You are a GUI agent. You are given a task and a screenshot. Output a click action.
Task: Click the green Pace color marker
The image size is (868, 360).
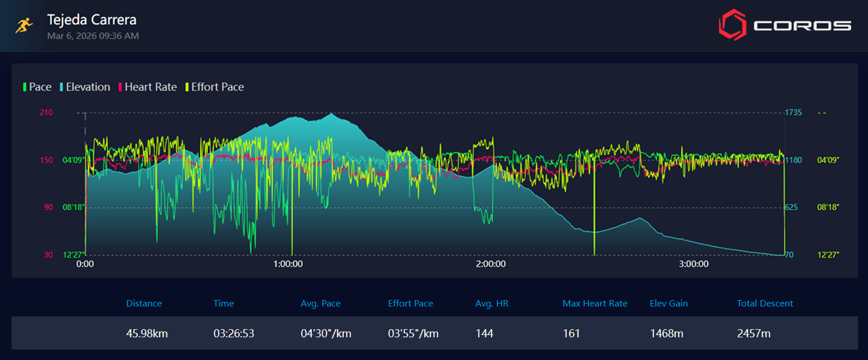coord(24,87)
